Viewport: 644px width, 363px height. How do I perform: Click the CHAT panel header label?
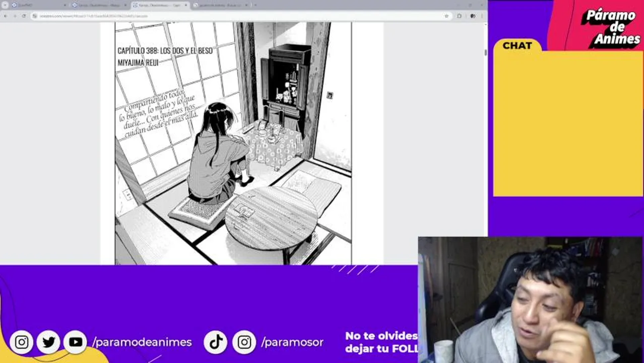pyautogui.click(x=517, y=45)
